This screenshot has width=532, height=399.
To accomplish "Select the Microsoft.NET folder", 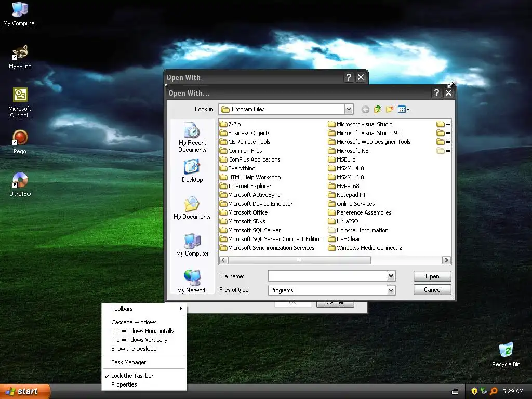I will (350, 151).
